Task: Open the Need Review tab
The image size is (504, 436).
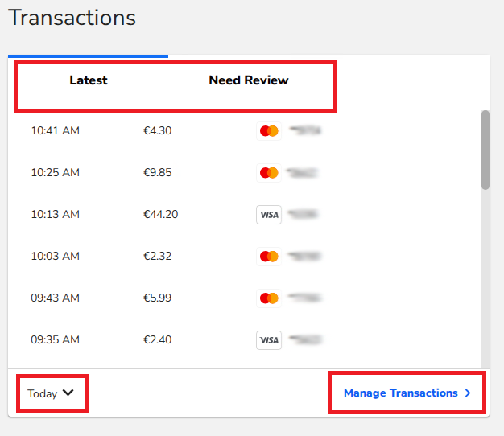Action: [x=249, y=80]
